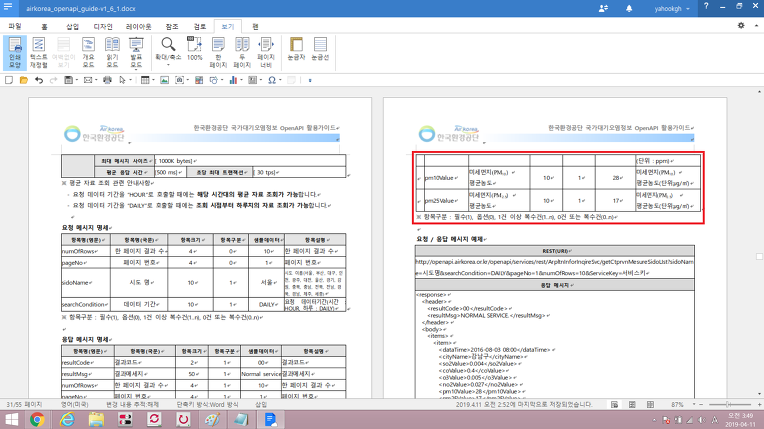Switch to the 홈 (Home) tab
Image resolution: width=764 pixels, height=429 pixels.
44,26
